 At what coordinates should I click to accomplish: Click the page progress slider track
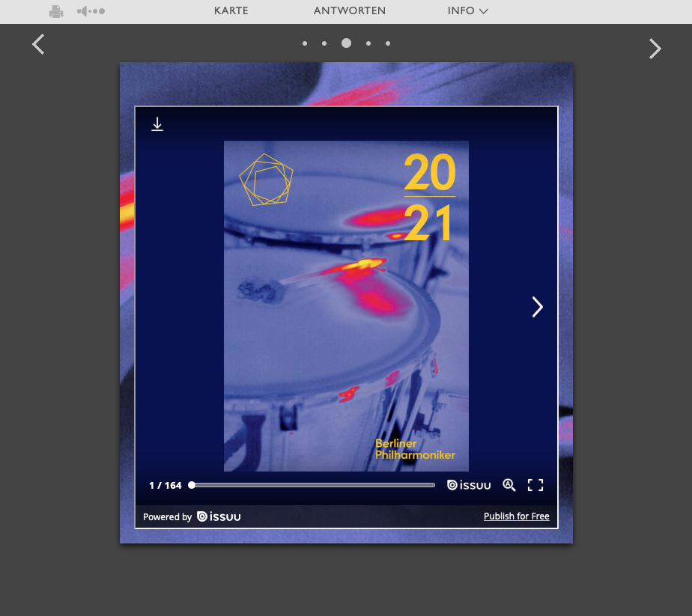pyautogui.click(x=313, y=485)
